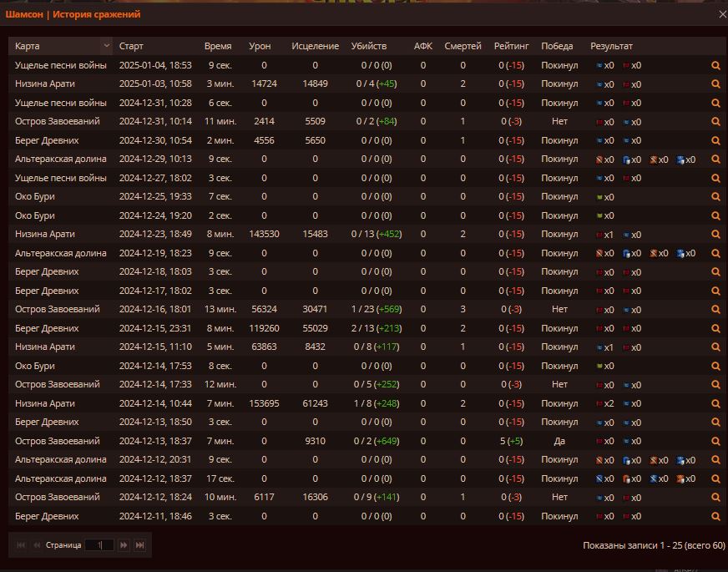Image resolution: width=728 pixels, height=572 pixels.
Task: Click magnifier for 2024-12-15, 23:31 battle
Action: tap(715, 329)
